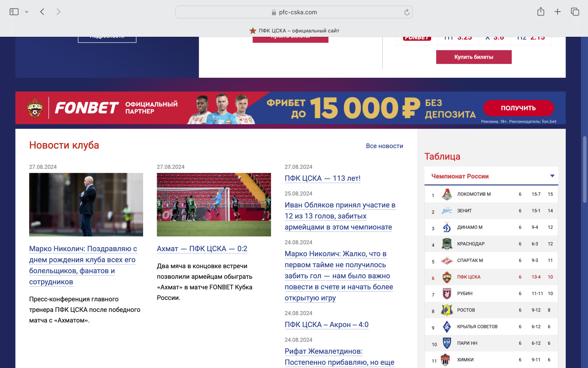
Task: Open Марко Николич: Поздравляю с днем рождения article
Action: (83, 265)
